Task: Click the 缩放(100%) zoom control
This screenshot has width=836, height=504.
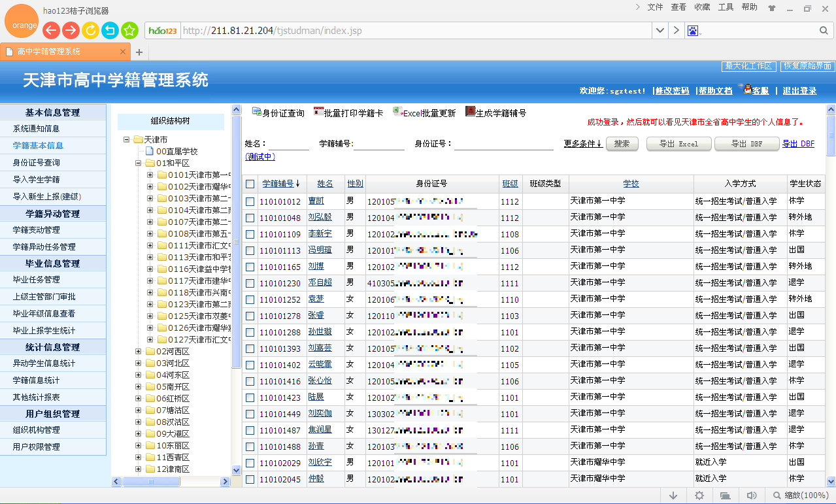Action: coord(800,496)
